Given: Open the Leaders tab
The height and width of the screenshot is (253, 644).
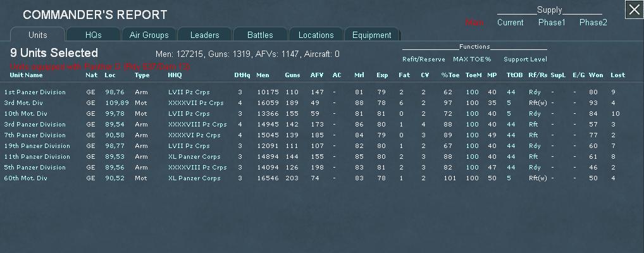Looking at the screenshot, I should pos(204,35).
